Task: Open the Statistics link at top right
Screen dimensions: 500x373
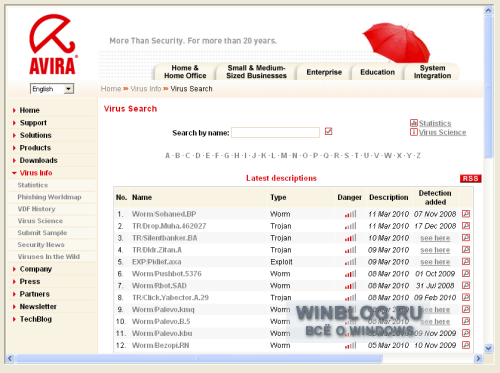Action: click(435, 123)
